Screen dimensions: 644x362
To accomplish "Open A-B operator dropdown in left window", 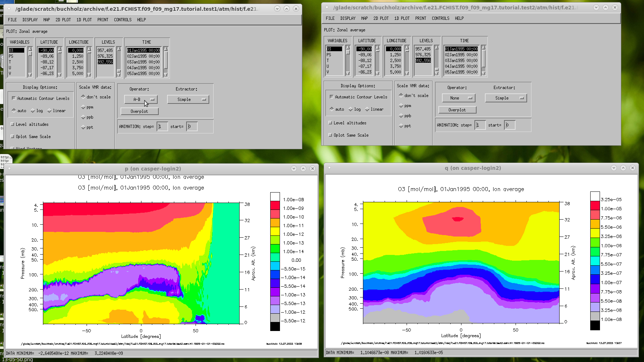I will 141,100.
